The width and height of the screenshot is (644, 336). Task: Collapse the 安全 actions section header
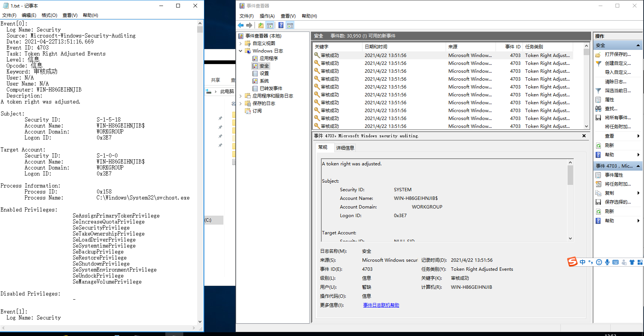[x=638, y=45]
